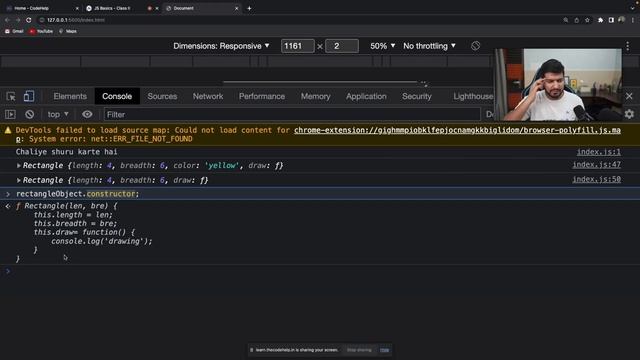Focus the console prompt input line
This screenshot has height=360, width=640.
[320, 271]
